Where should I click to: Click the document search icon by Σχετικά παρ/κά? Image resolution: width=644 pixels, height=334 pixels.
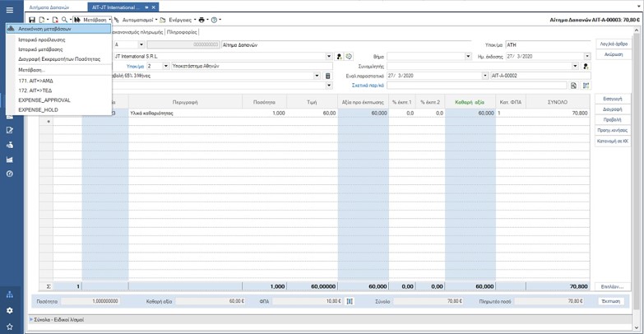pyautogui.click(x=573, y=86)
